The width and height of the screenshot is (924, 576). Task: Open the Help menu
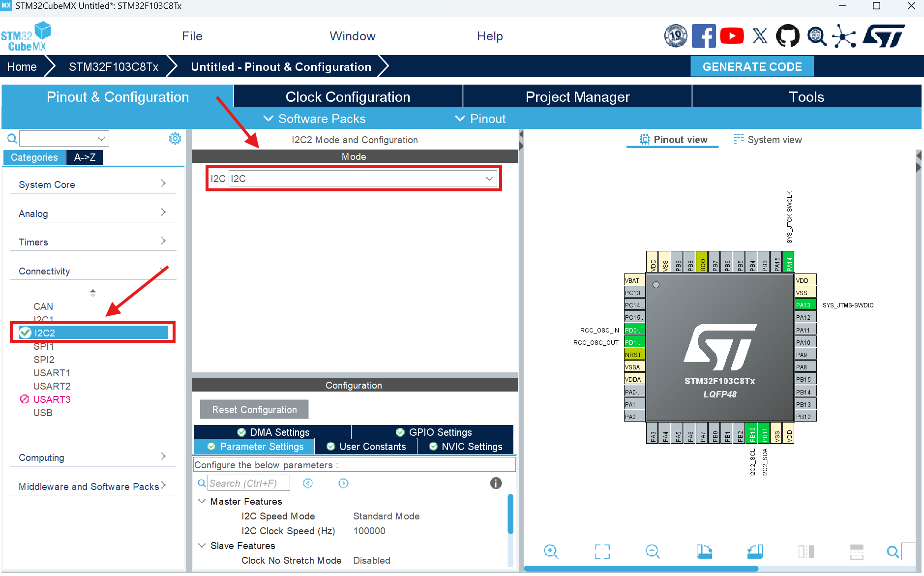point(490,36)
